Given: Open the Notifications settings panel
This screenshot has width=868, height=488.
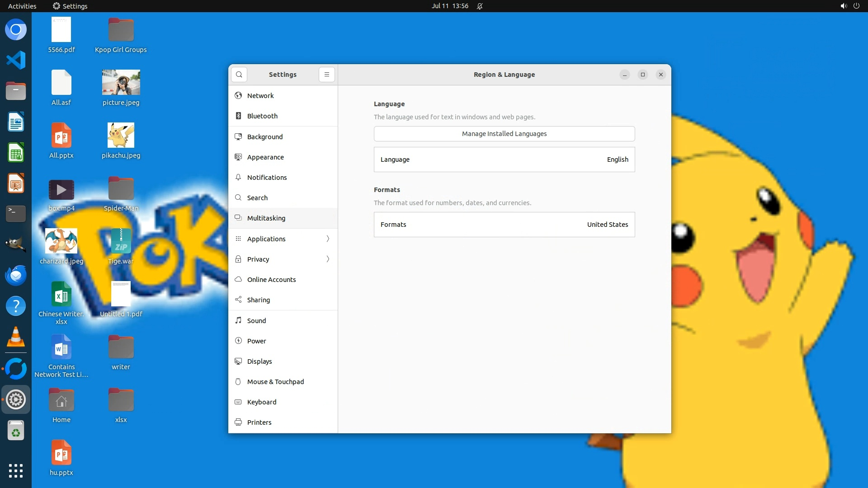Looking at the screenshot, I should [267, 178].
